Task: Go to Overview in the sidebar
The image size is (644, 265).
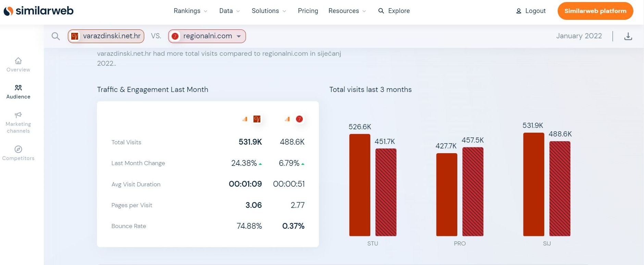Action: pyautogui.click(x=18, y=65)
